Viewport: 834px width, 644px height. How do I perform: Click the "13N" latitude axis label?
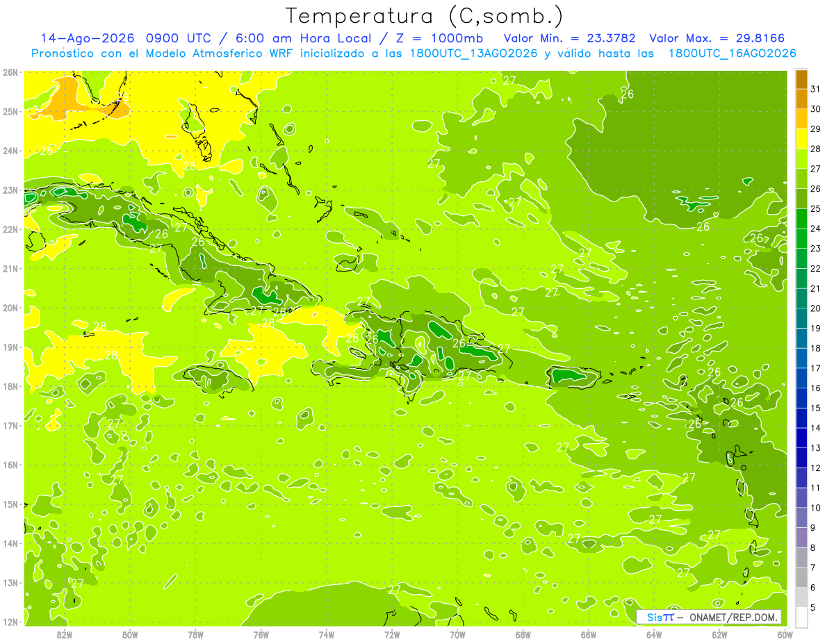10,583
